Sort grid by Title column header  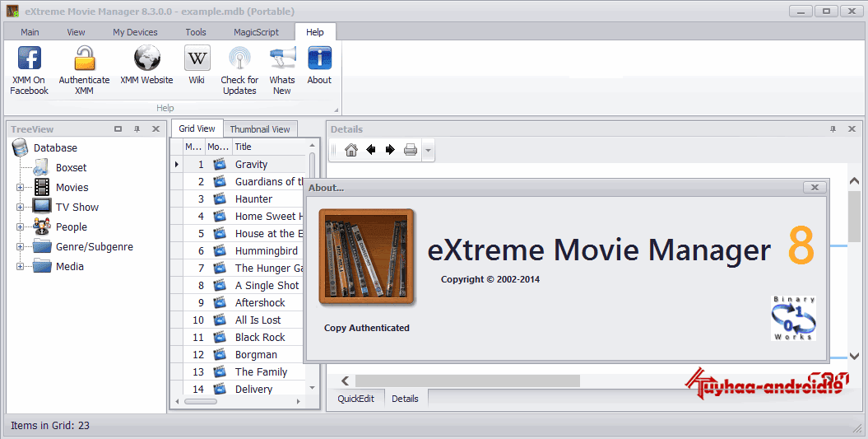pos(268,147)
